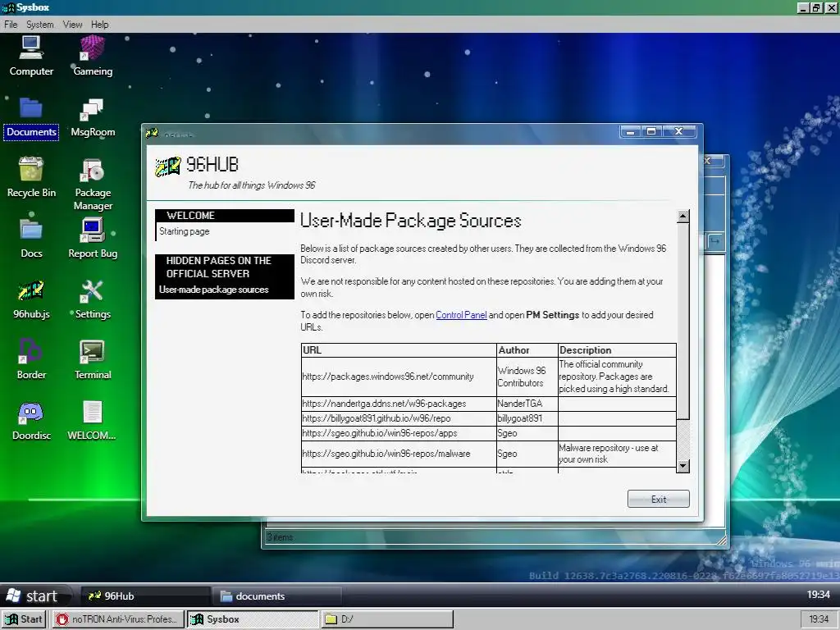Click the billygoat891.github.io/w96/repo URL cell
This screenshot has height=630, width=840.
click(x=399, y=418)
